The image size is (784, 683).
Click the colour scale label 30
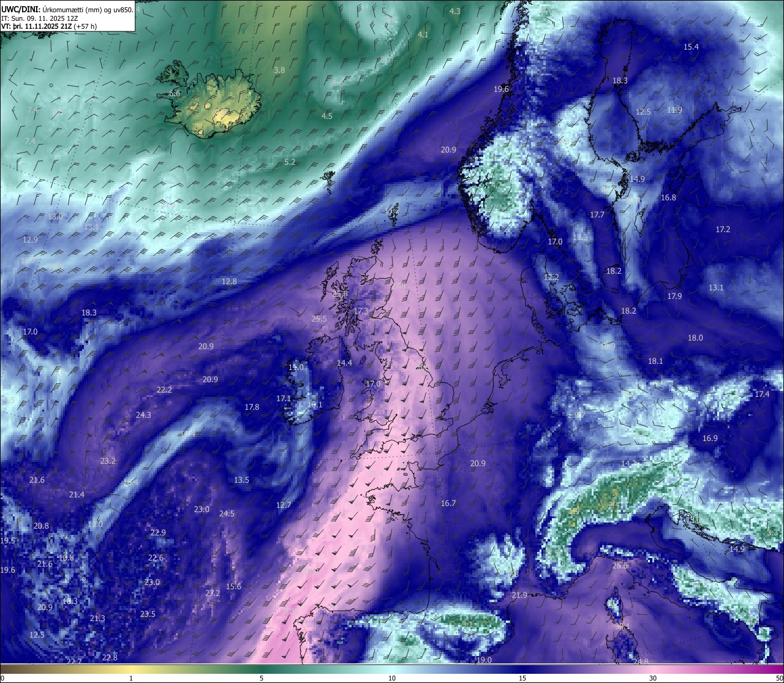tap(653, 678)
